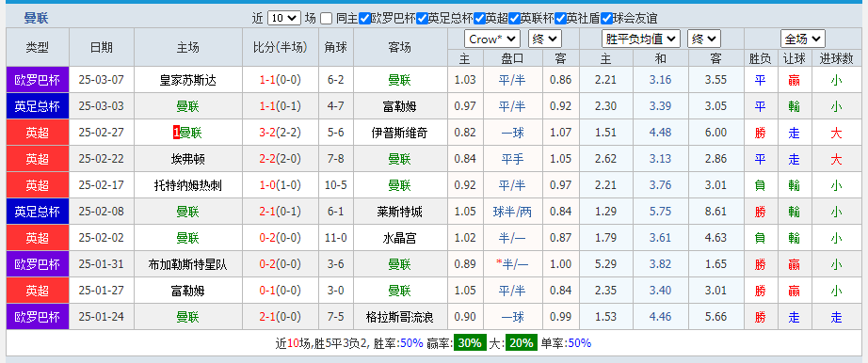This screenshot has width=868, height=363.
Task: Click the 单率 50% summary value
Action: click(x=580, y=343)
